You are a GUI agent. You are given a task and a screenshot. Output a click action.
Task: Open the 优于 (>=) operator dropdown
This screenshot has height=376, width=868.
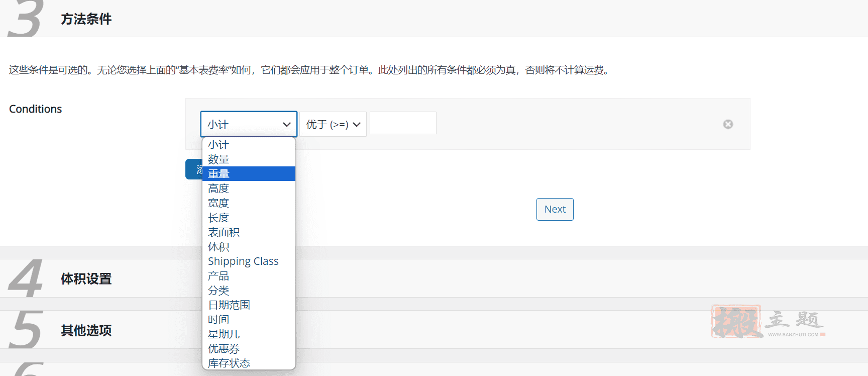pyautogui.click(x=333, y=124)
